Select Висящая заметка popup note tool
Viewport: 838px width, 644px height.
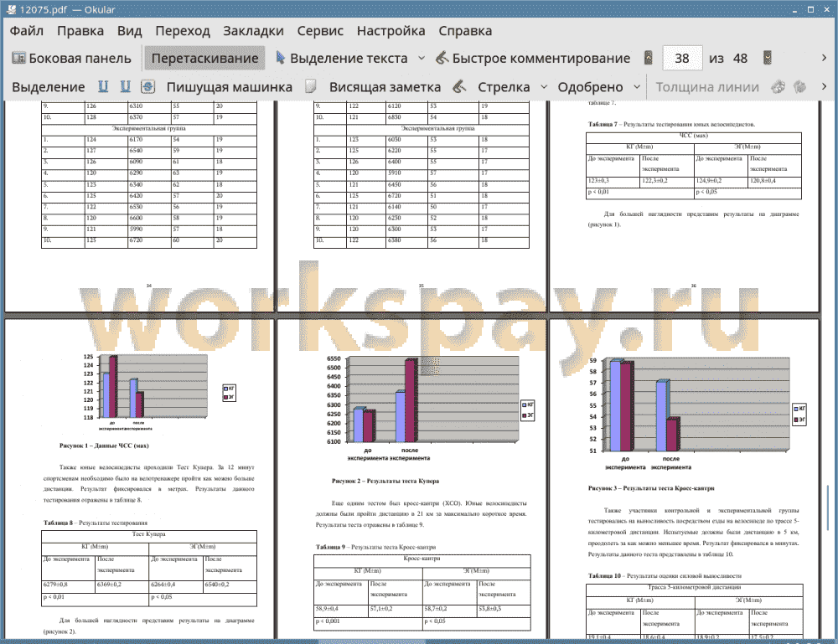[385, 87]
